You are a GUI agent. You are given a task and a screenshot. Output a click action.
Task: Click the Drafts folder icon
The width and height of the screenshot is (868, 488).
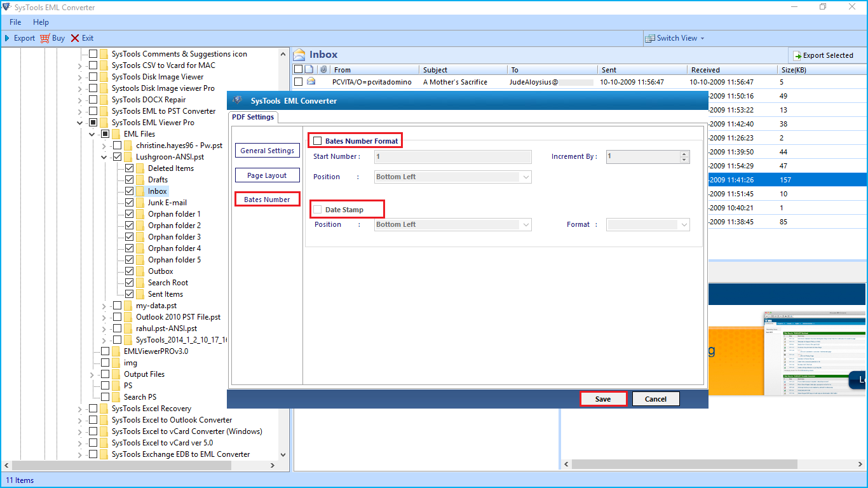pos(140,180)
